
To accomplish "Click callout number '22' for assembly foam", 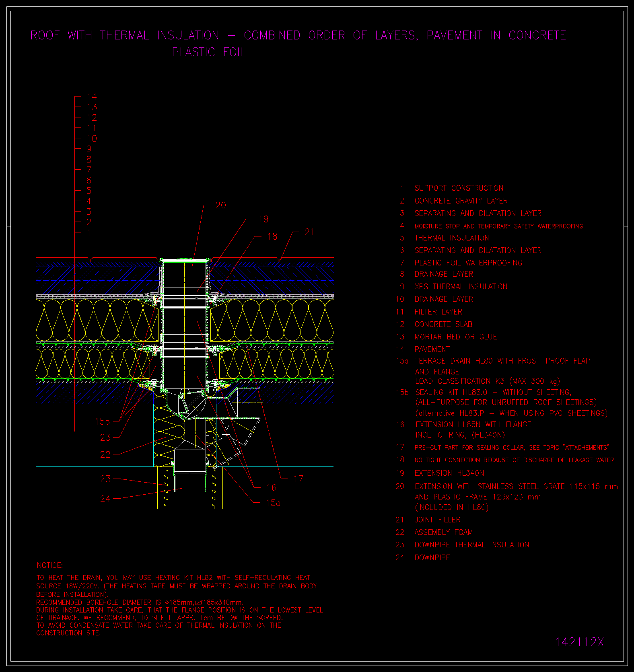I will coord(105,455).
